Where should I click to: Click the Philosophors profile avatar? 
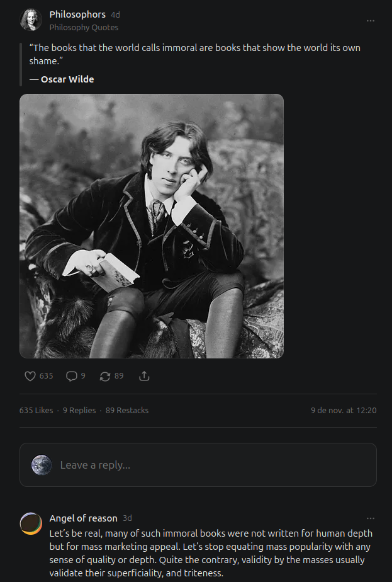[x=31, y=20]
